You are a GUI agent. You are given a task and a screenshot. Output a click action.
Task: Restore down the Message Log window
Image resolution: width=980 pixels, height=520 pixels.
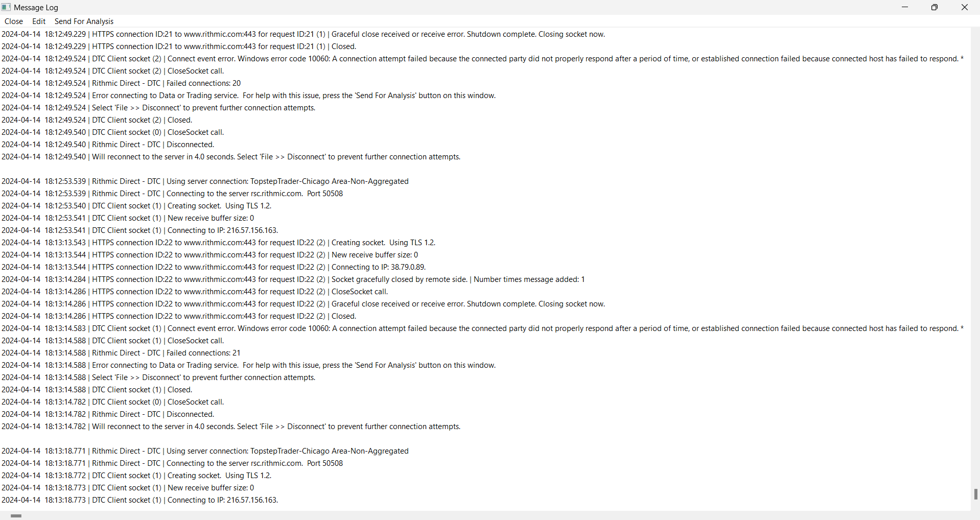click(x=935, y=7)
